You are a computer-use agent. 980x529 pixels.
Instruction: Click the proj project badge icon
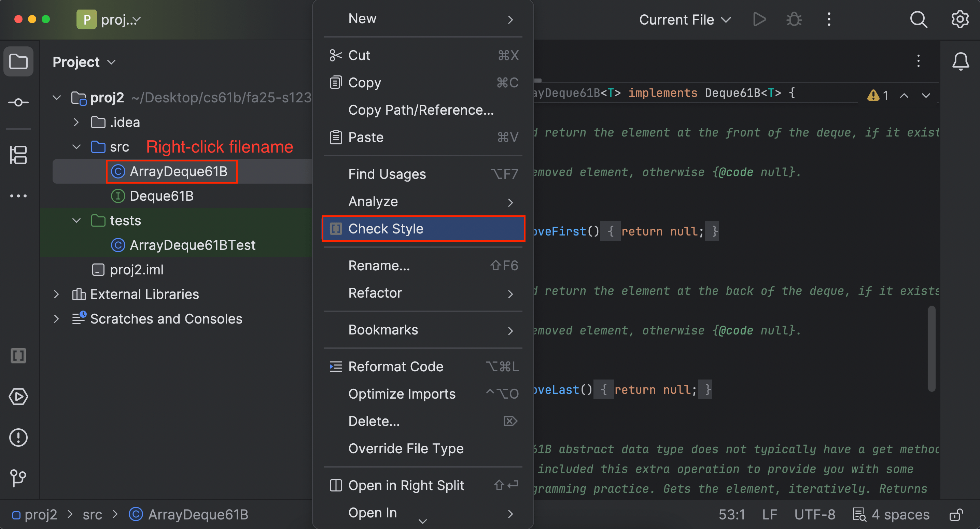tap(87, 19)
